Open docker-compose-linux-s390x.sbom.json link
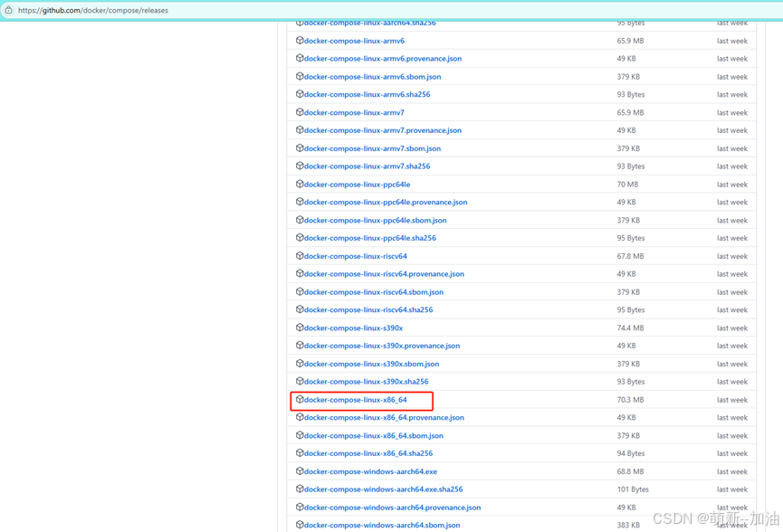The image size is (783, 532). [371, 365]
